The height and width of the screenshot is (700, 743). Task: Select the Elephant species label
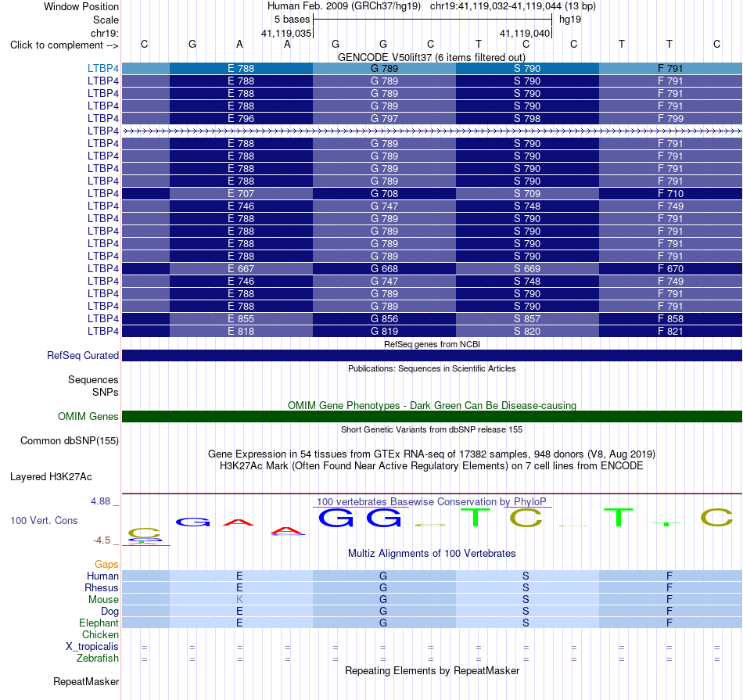99,623
